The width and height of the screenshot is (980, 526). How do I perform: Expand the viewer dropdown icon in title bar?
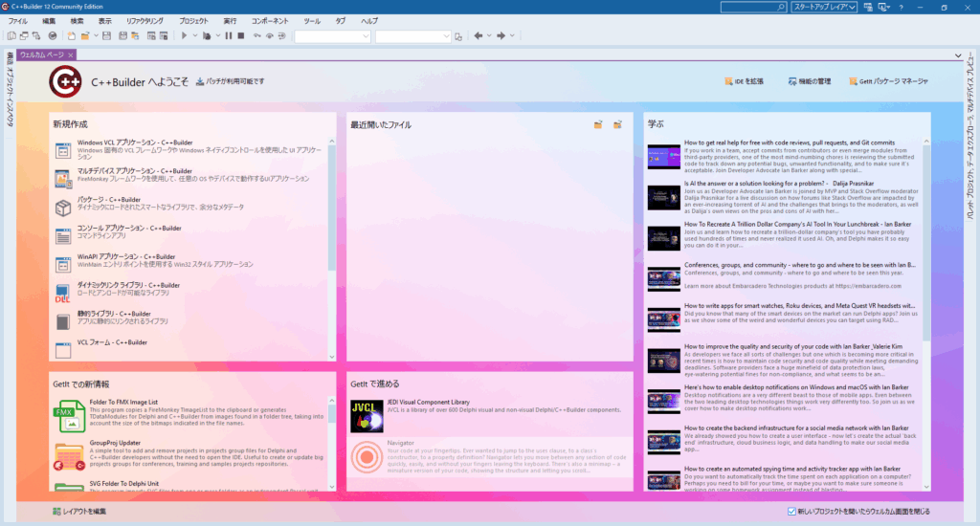point(883,7)
